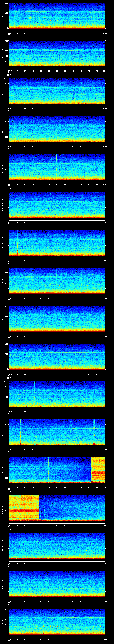This screenshot has height=644, width=114.
Task: Click the 14:21:00 start time label
Action: point(9,298)
